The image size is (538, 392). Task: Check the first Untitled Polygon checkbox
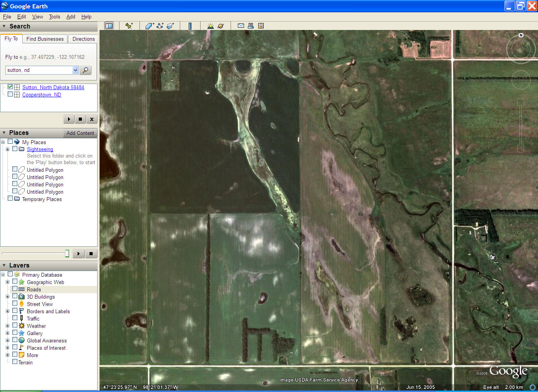(15, 169)
